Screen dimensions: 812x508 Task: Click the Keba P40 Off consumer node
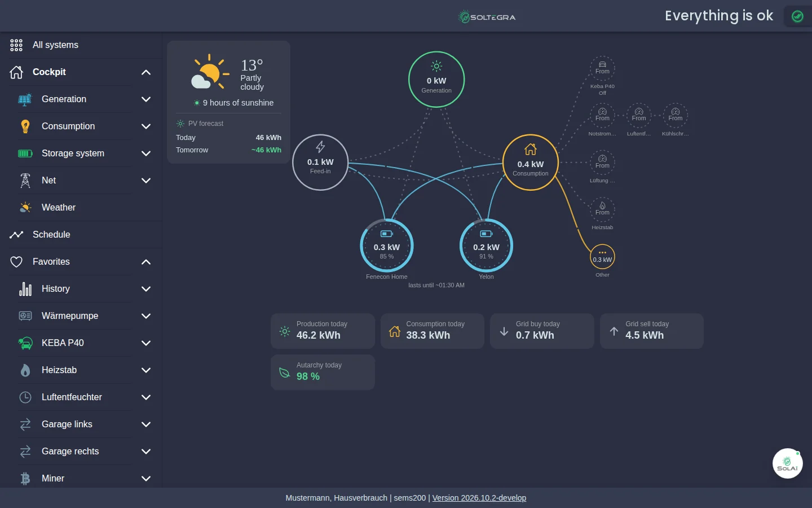[602, 68]
